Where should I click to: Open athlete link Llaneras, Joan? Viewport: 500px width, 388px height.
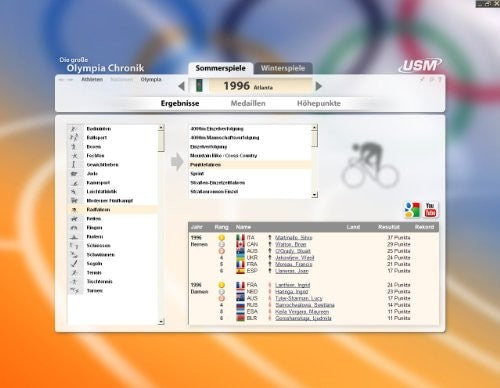click(292, 271)
